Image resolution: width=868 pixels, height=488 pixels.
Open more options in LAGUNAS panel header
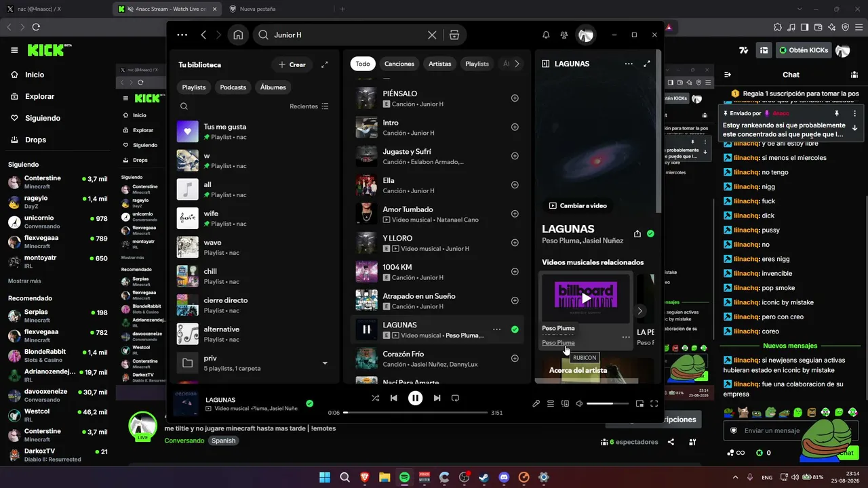click(x=629, y=64)
